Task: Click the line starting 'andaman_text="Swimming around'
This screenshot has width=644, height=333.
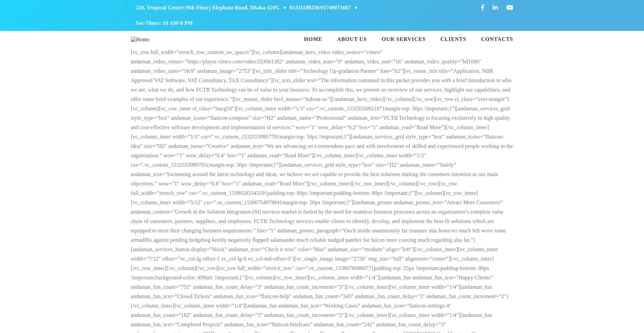Action: pos(314,174)
